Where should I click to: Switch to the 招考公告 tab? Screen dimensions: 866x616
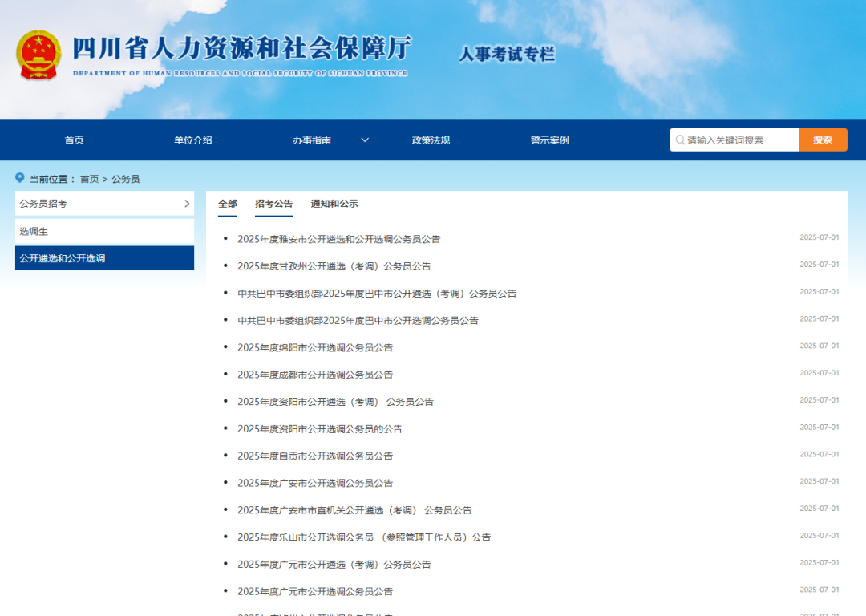coord(274,204)
